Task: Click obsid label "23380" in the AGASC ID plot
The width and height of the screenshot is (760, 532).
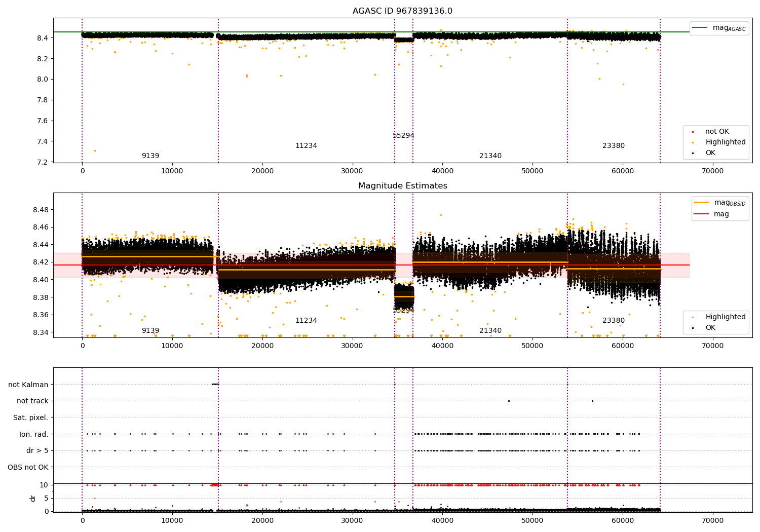Action: 614,146
